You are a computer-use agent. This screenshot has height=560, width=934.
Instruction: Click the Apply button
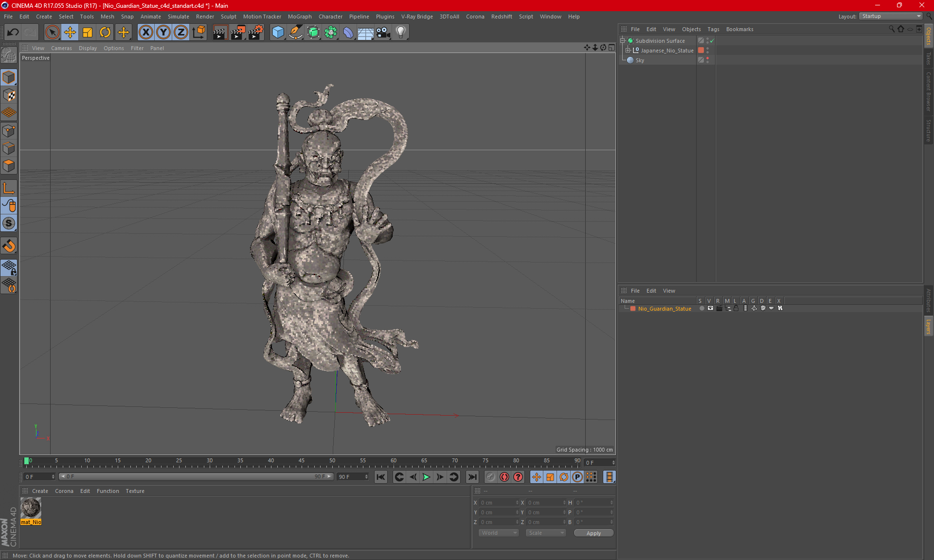click(593, 533)
